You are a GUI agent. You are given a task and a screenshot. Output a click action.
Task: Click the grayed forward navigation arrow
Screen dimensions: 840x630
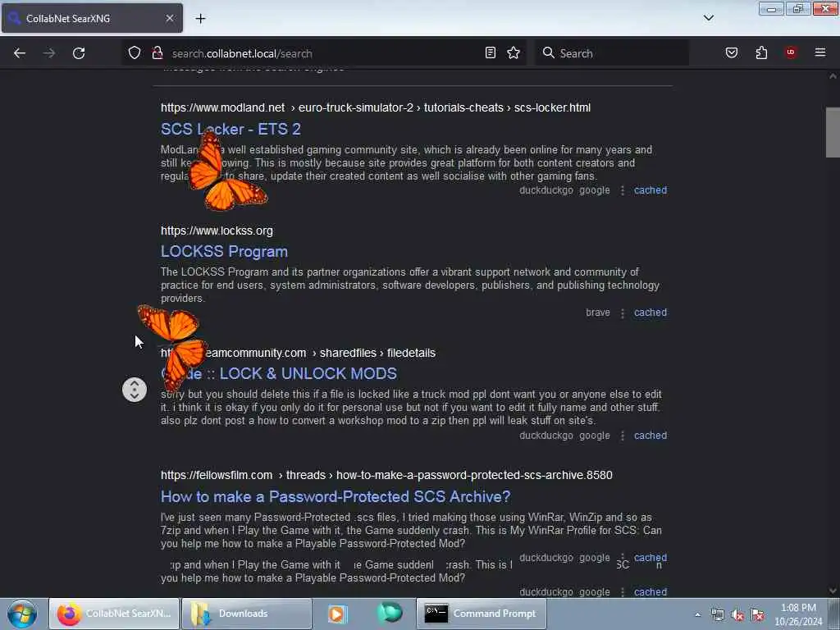(49, 53)
